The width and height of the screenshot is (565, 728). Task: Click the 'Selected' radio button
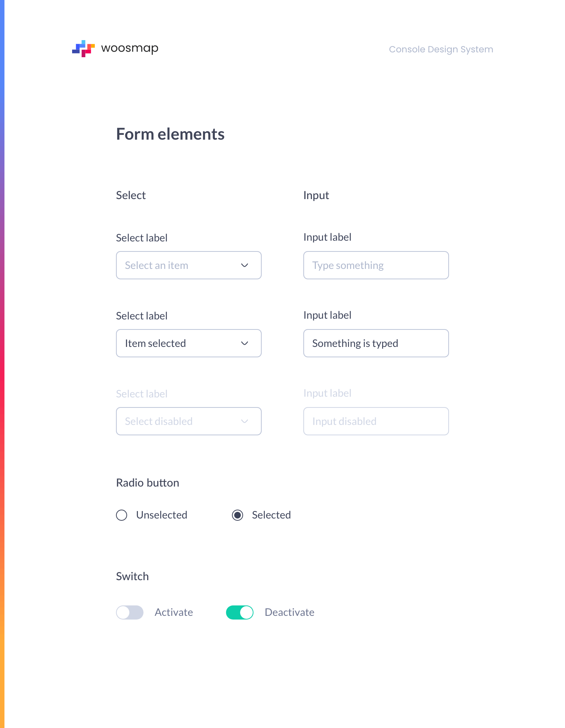238,515
